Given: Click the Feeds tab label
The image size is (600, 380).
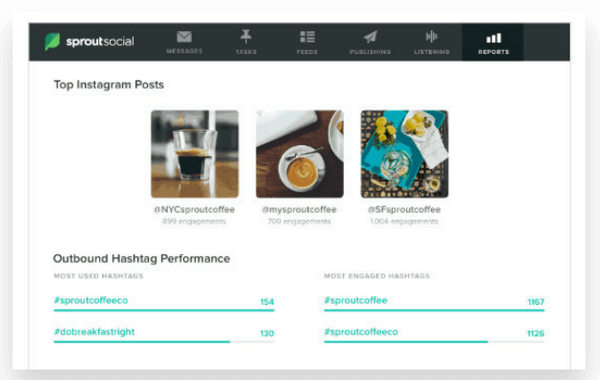Looking at the screenshot, I should coord(307,52).
